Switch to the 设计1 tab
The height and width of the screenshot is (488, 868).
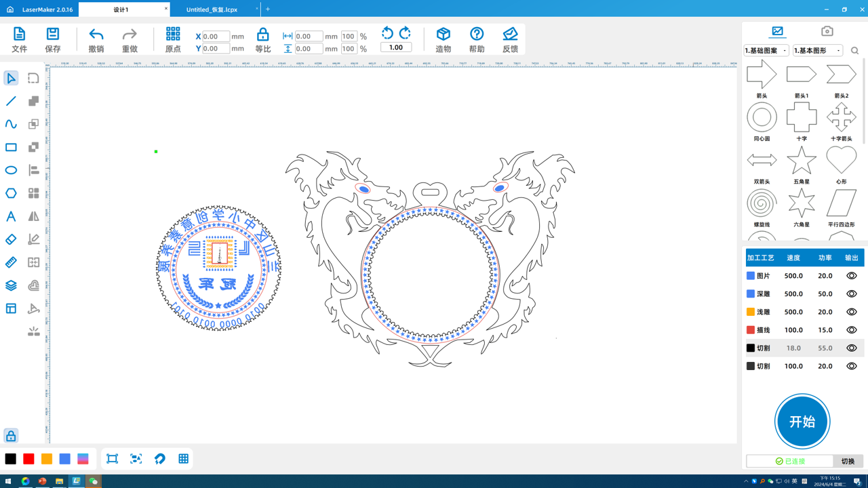coord(121,9)
